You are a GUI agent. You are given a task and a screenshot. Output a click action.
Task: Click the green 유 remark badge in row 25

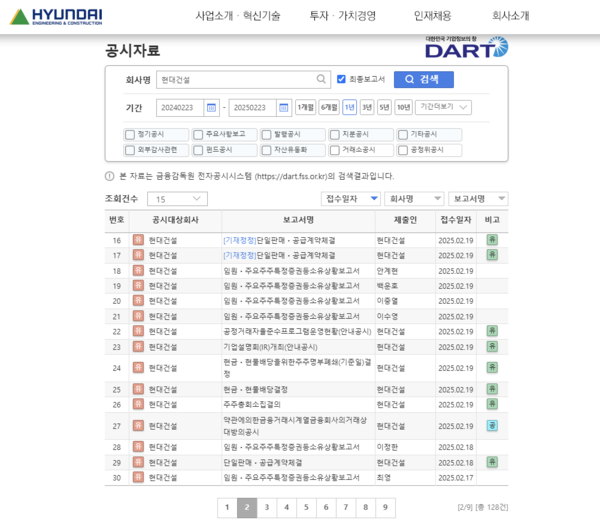tap(492, 389)
